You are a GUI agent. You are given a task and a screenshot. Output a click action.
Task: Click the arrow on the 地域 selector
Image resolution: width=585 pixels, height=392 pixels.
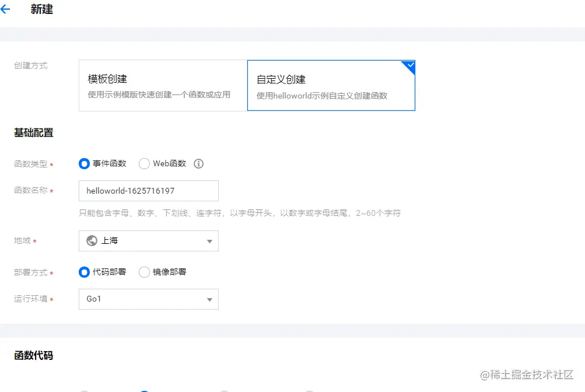pyautogui.click(x=209, y=242)
